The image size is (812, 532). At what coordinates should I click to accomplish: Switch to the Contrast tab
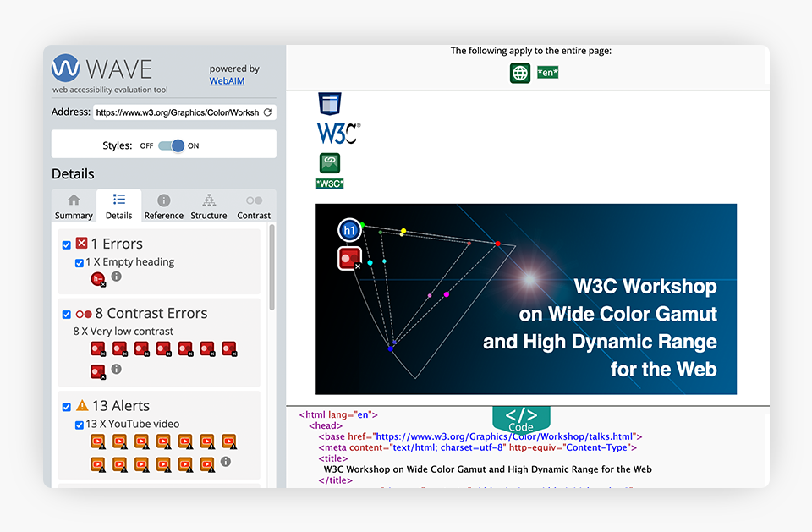pyautogui.click(x=254, y=206)
